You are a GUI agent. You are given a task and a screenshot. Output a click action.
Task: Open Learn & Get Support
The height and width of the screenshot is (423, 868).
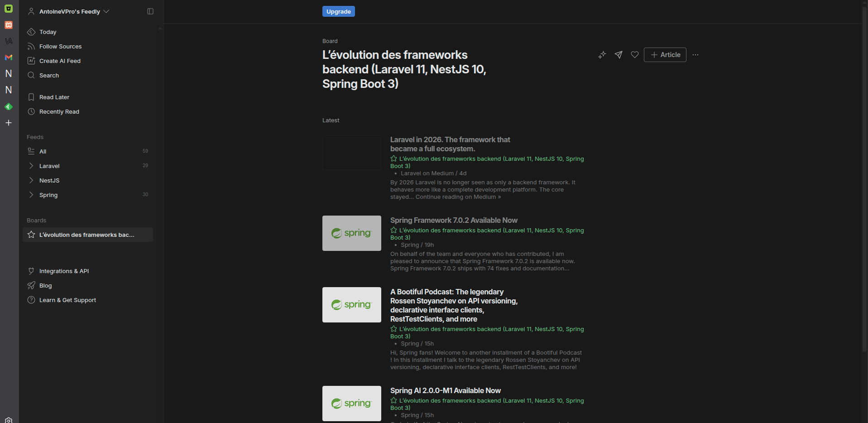(67, 300)
